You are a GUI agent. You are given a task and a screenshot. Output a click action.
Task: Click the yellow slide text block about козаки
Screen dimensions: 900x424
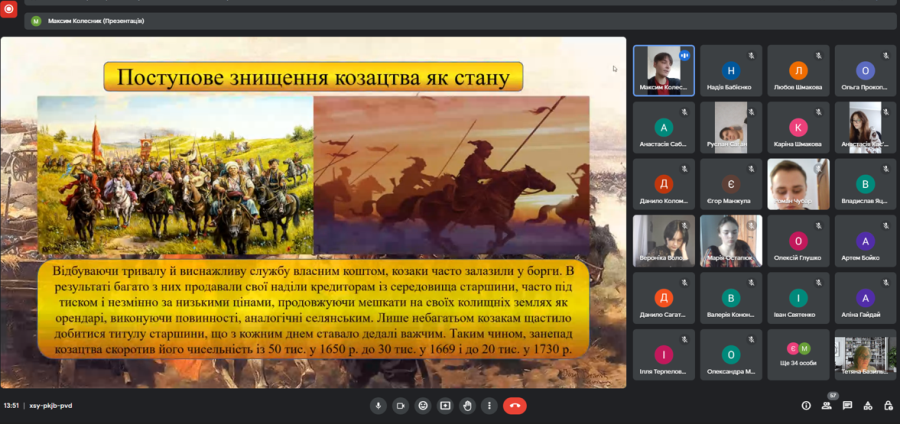(x=313, y=310)
